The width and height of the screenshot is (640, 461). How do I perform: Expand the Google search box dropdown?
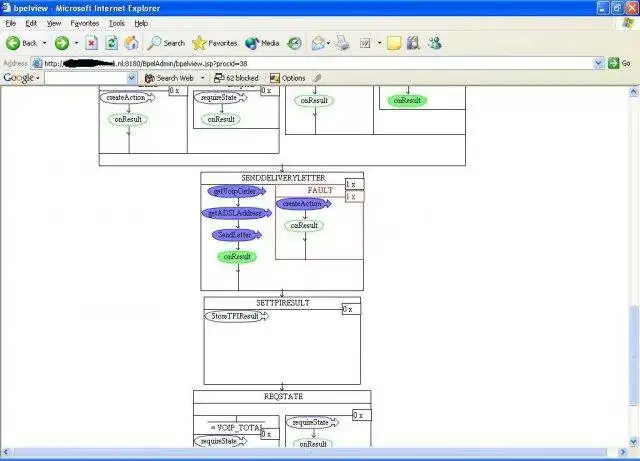(131, 78)
